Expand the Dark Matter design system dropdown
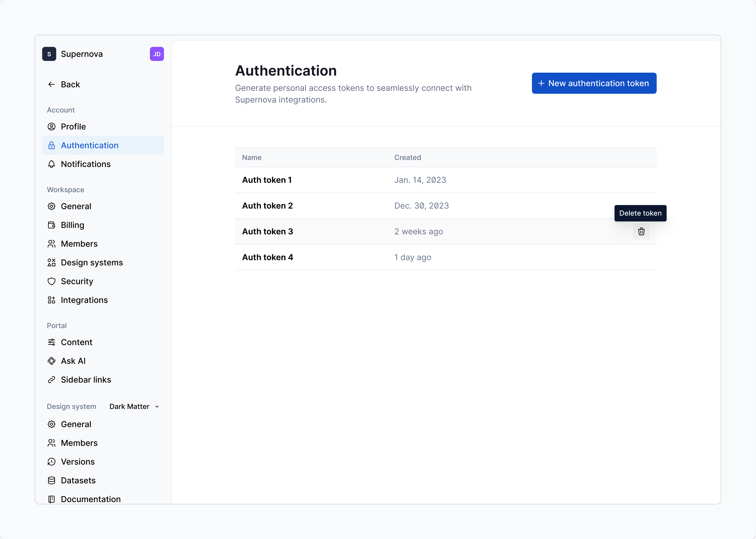Image resolution: width=756 pixels, height=539 pixels. (x=134, y=406)
